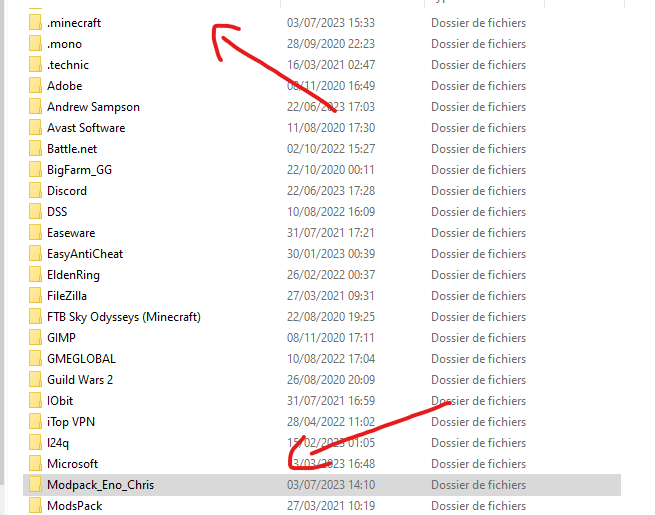This screenshot has height=515, width=655.
Task: Click the 'Avast Software' folder name
Action: [x=86, y=128]
